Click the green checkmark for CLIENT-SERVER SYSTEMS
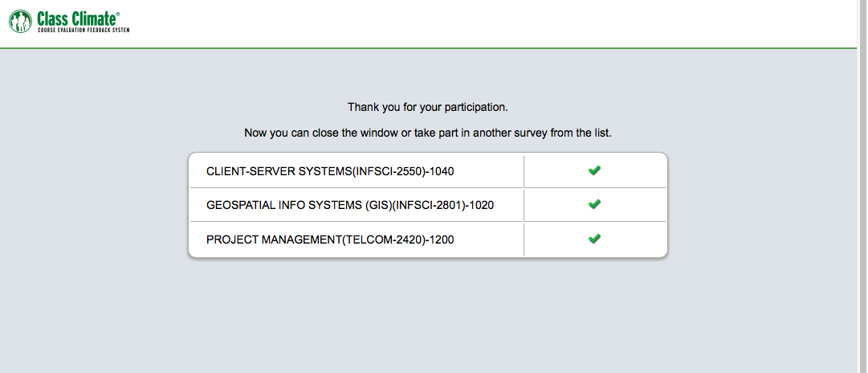 coord(594,170)
